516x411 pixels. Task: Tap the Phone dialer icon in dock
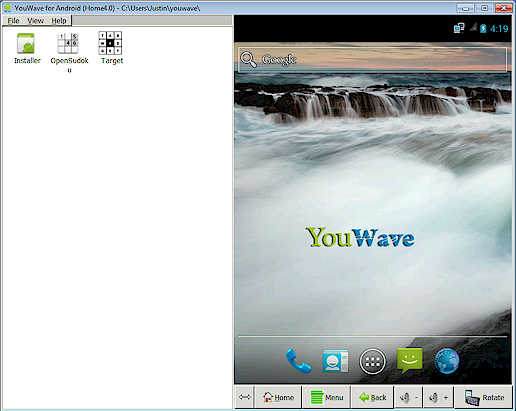click(298, 361)
